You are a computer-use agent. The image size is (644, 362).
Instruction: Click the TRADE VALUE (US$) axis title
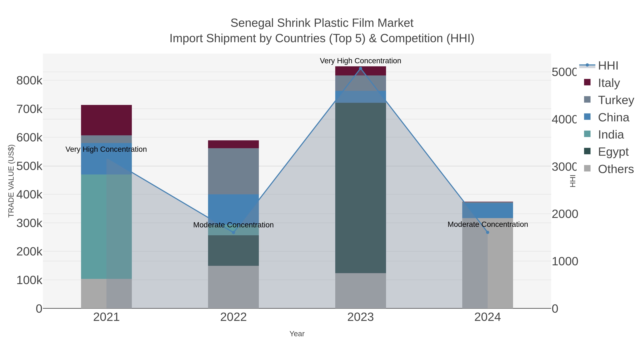(11, 181)
